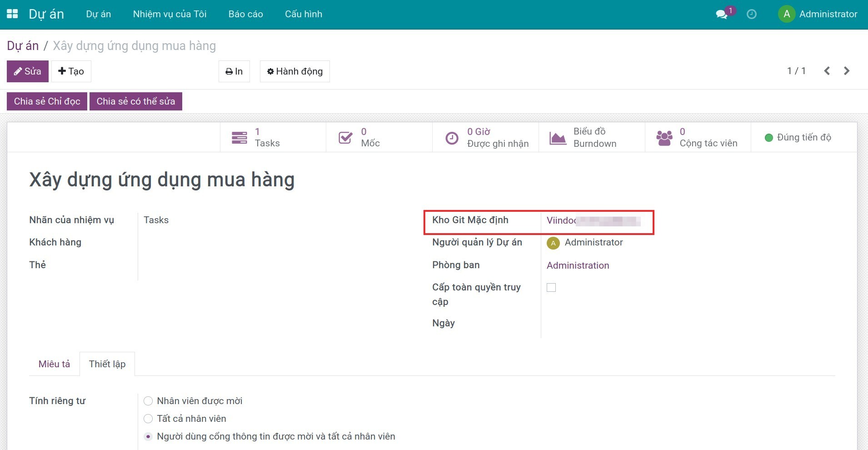Click the Sửa edit button
Viewport: 868px width, 450px height.
[27, 71]
